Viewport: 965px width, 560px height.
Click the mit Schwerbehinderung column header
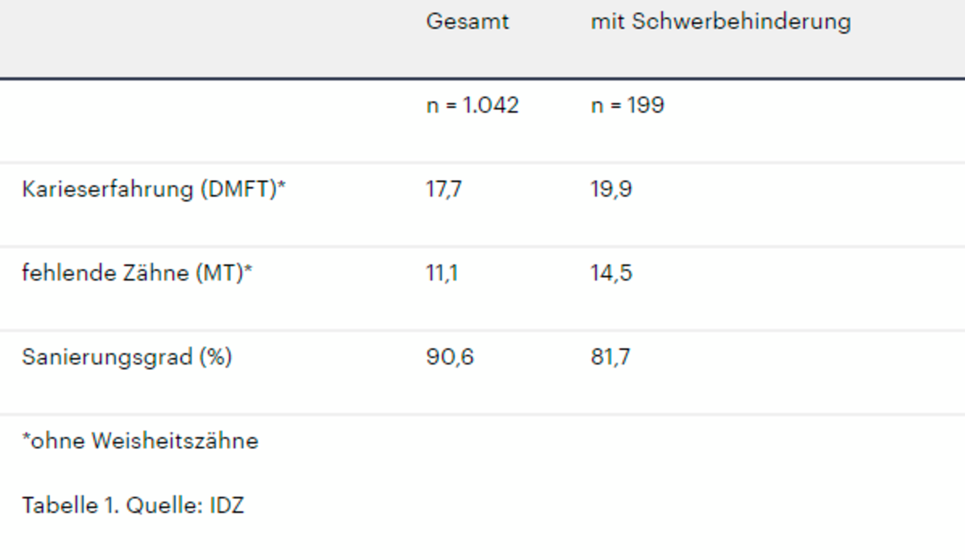[x=720, y=22]
